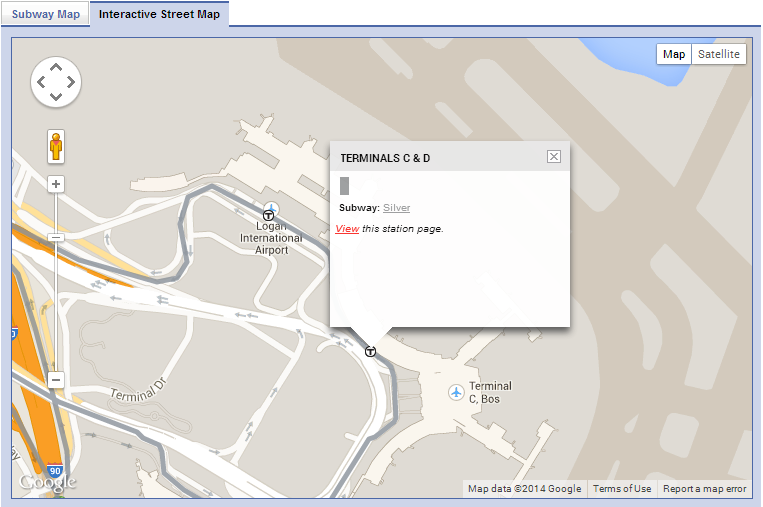The height and width of the screenshot is (507, 763).
Task: Zoom in with the plus button
Action: pyautogui.click(x=56, y=184)
